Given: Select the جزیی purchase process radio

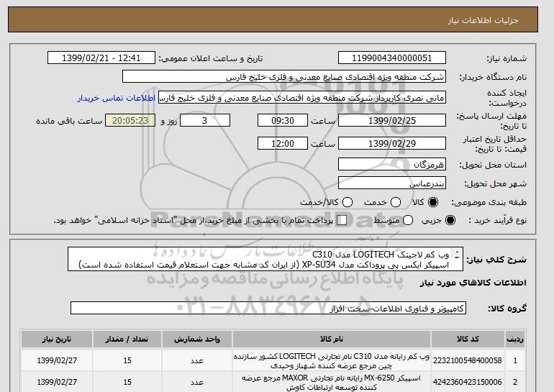Looking at the screenshot, I should pos(450,220).
